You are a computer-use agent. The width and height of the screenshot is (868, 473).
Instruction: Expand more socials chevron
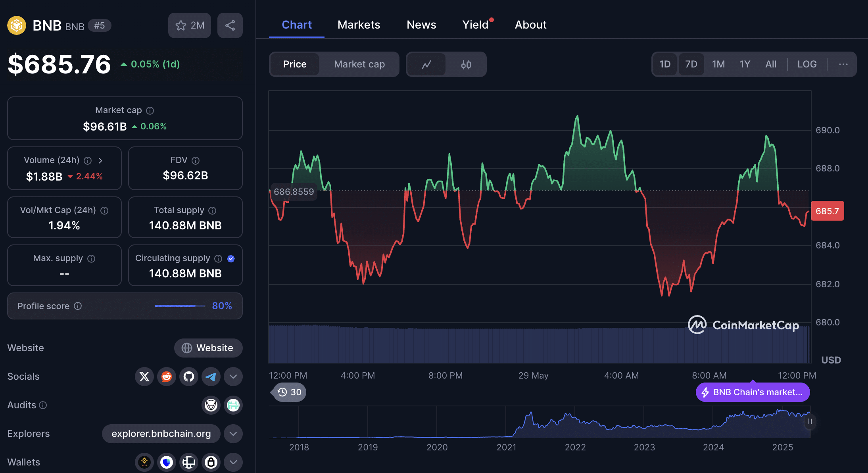pos(233,377)
